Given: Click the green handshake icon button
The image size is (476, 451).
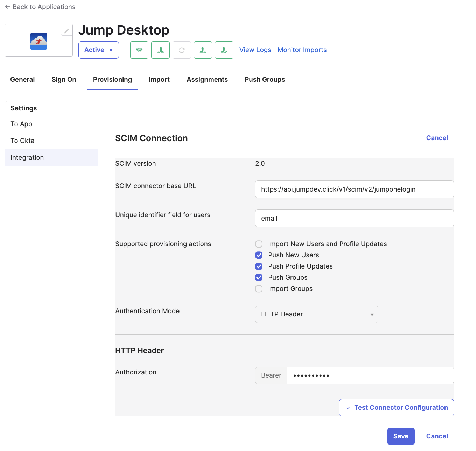Looking at the screenshot, I should [139, 50].
